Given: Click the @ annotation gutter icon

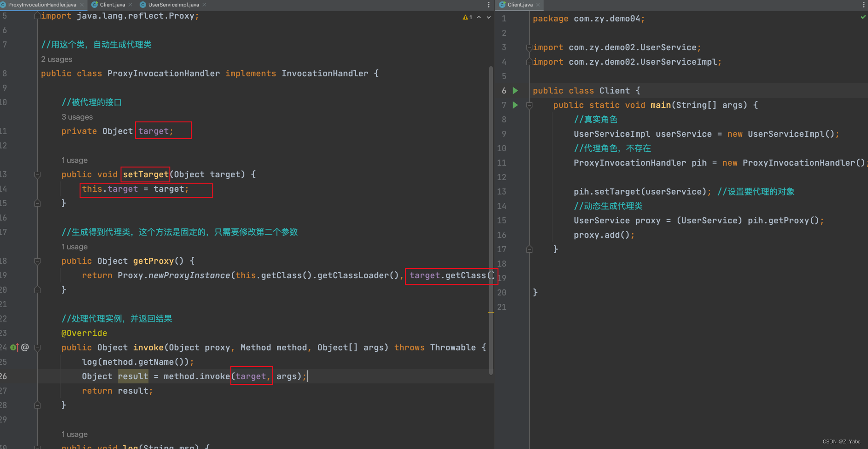Looking at the screenshot, I should 25,347.
